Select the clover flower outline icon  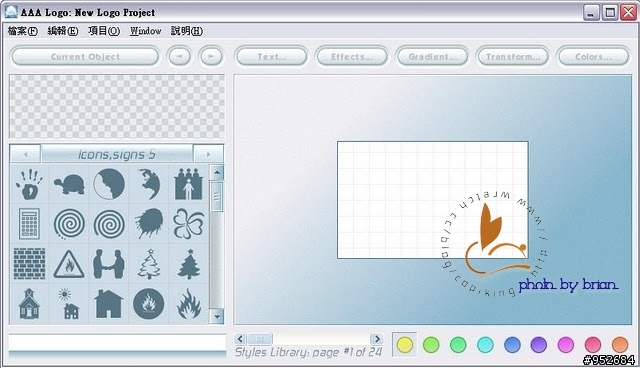(x=188, y=224)
